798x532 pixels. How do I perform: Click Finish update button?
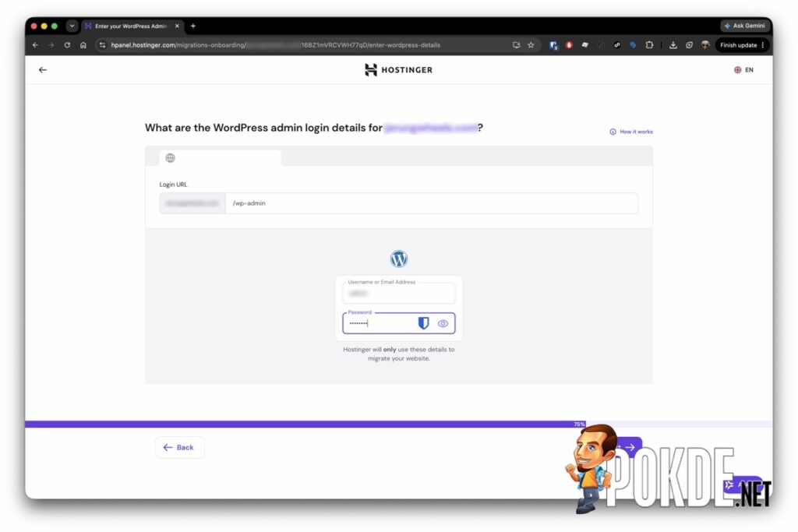point(738,44)
